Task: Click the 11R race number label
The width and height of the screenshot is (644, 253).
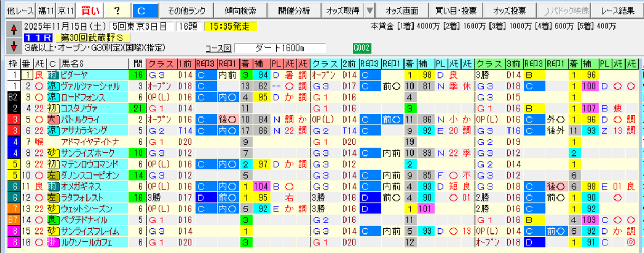Action: coord(38,37)
